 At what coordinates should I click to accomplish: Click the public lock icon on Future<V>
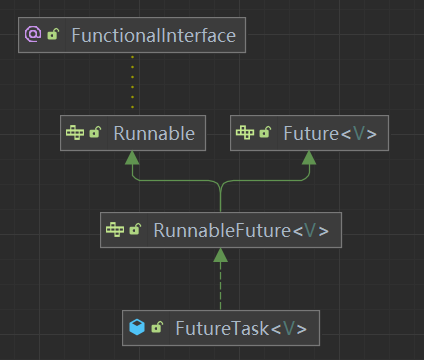tap(265, 132)
